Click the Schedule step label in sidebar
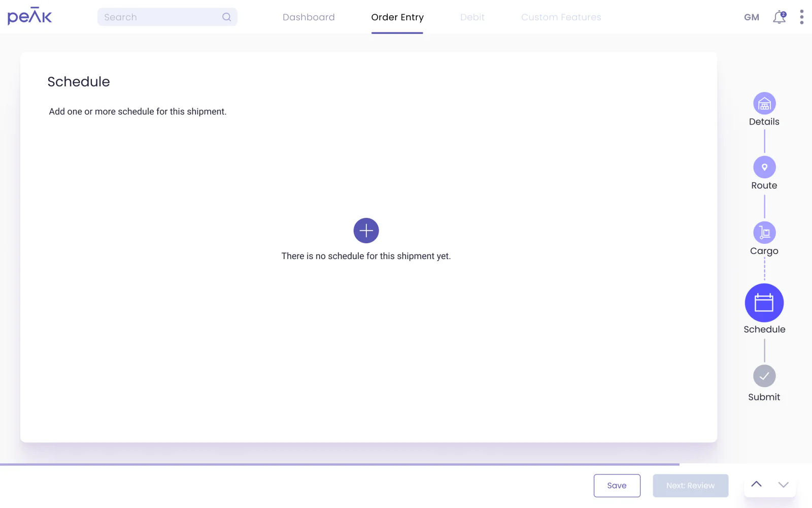This screenshot has width=812, height=508. (764, 329)
